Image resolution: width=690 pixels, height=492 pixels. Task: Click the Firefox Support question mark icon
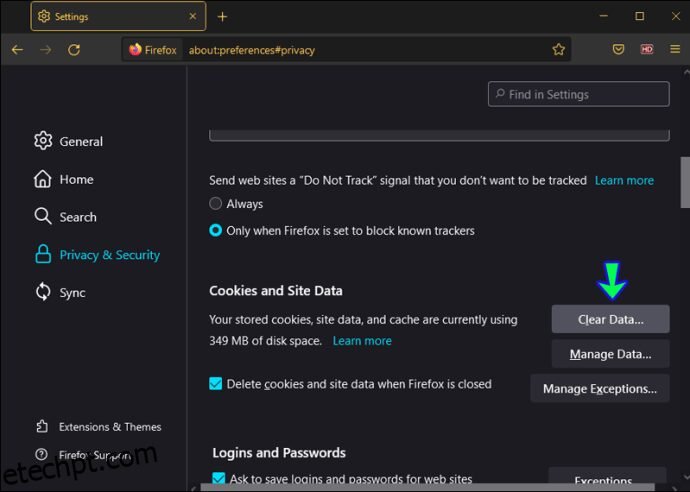(x=41, y=455)
